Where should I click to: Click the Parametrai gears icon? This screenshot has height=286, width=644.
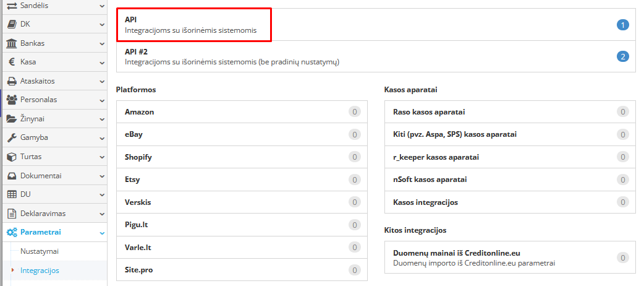click(x=11, y=232)
